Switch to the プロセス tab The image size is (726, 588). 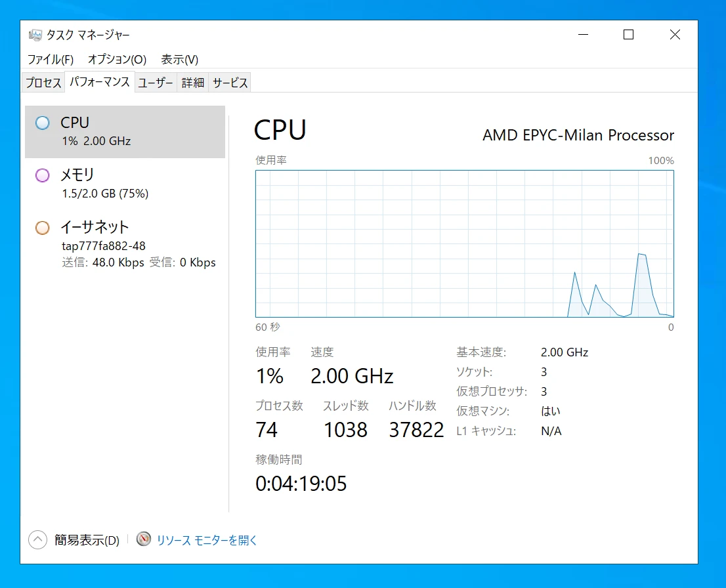(43, 83)
